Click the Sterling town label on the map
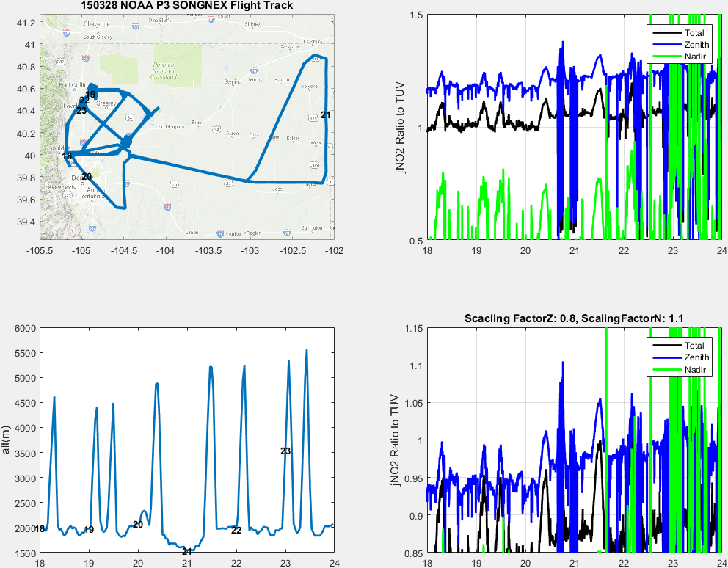Viewport: 728px width, 568px height. [x=232, y=81]
